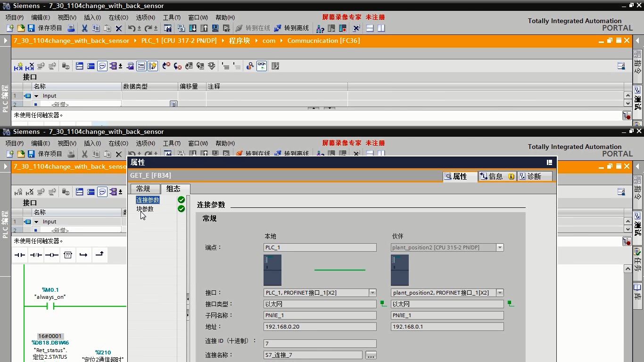Open the 信息 inspector tab

(x=497, y=176)
